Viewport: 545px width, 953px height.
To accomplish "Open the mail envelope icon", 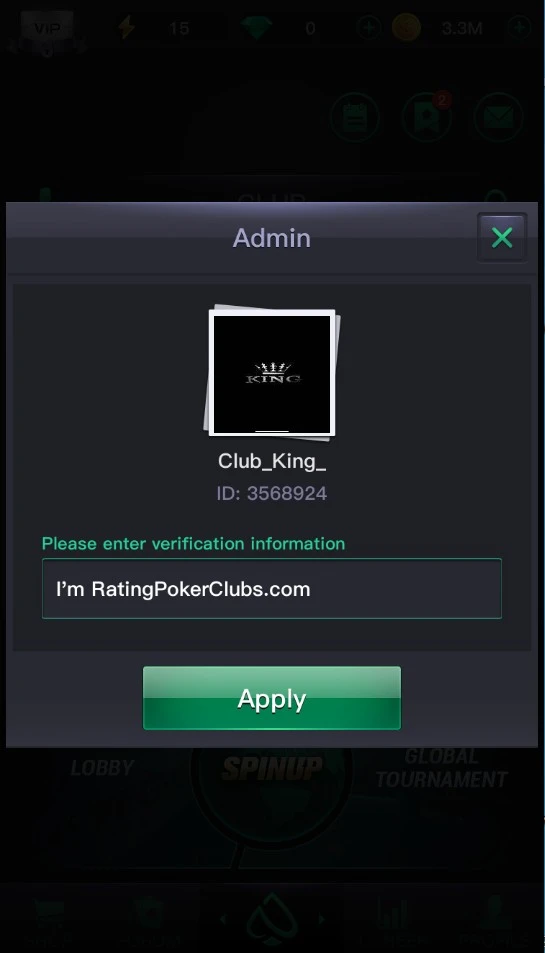I will [x=499, y=117].
